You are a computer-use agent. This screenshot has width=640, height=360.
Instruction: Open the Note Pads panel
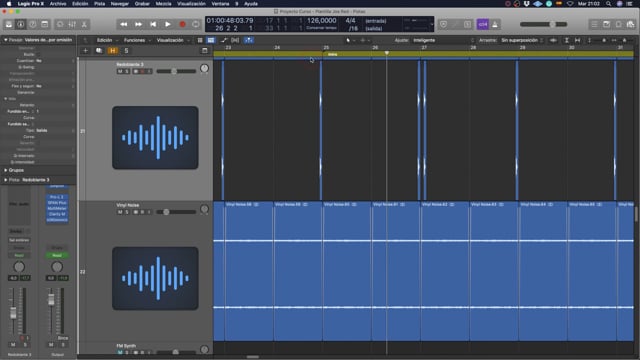click(x=607, y=24)
